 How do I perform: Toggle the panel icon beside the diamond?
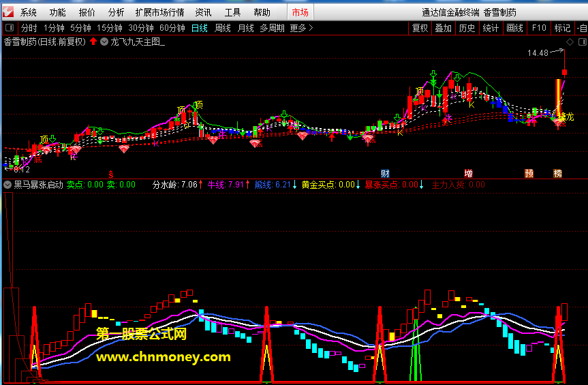click(x=583, y=42)
